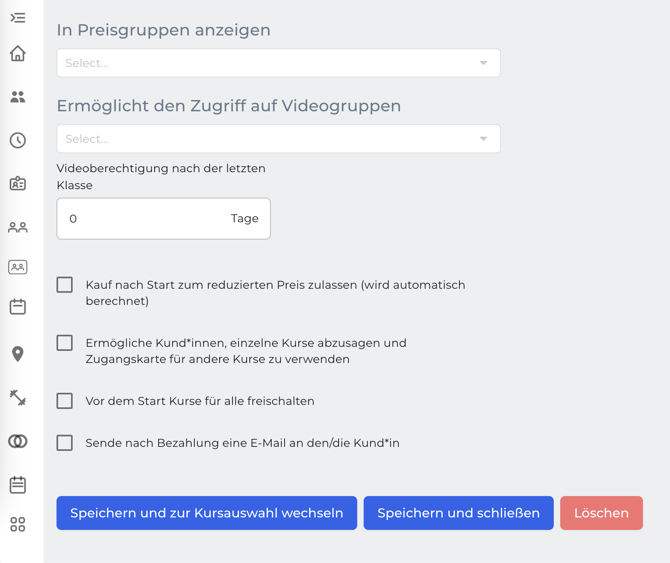Open the overlapping circles icon in sidebar

pyautogui.click(x=18, y=441)
